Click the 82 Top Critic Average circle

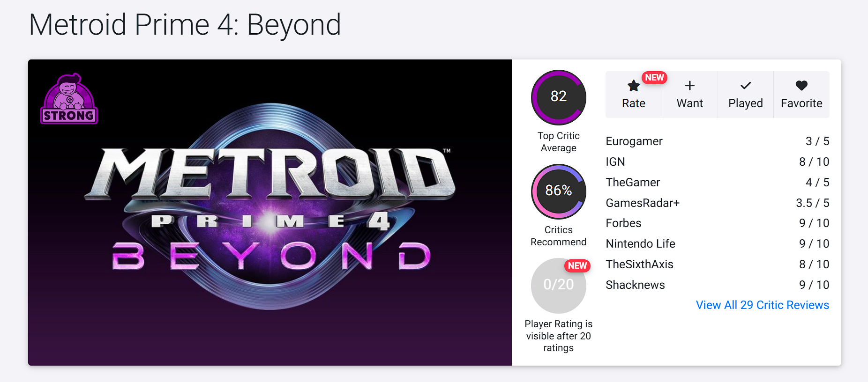tap(558, 97)
